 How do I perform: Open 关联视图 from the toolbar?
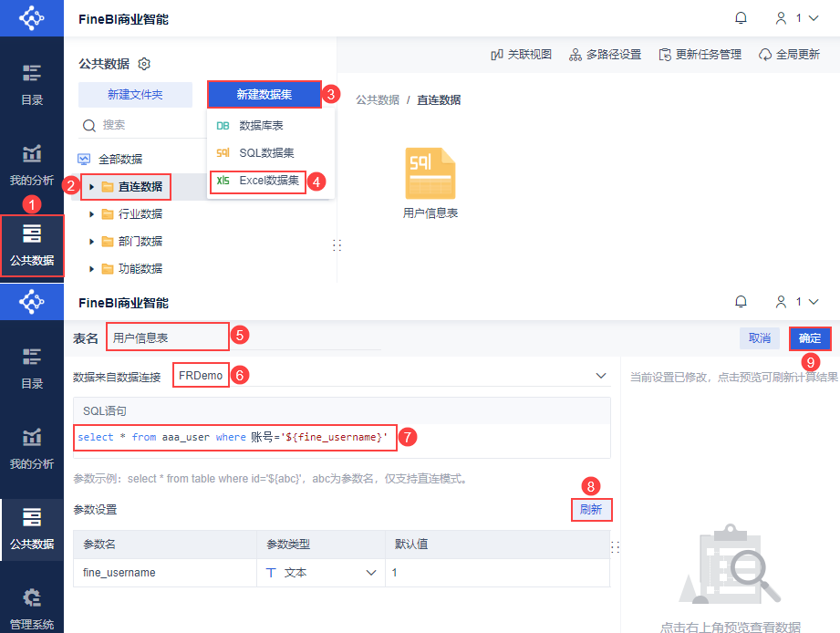(522, 54)
